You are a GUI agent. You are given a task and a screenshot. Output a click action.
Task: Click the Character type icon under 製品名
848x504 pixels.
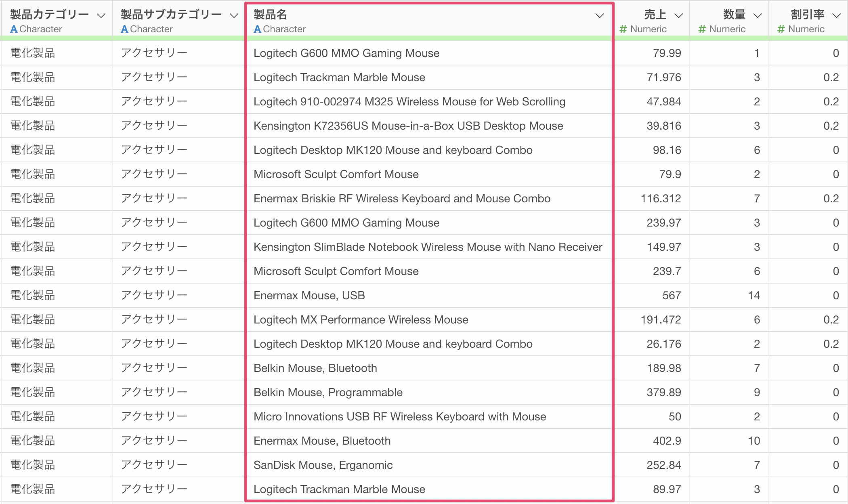click(x=257, y=29)
